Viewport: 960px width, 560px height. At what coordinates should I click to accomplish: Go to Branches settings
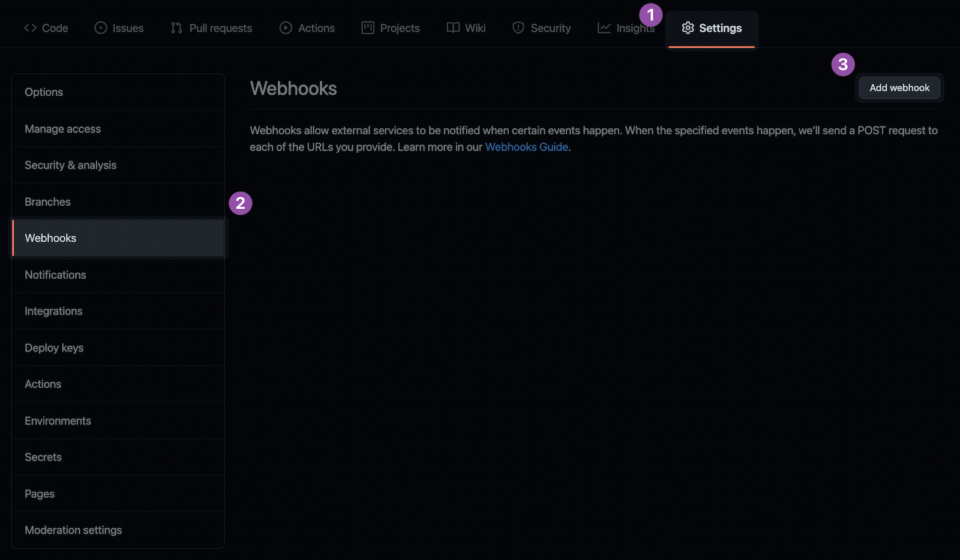118,202
